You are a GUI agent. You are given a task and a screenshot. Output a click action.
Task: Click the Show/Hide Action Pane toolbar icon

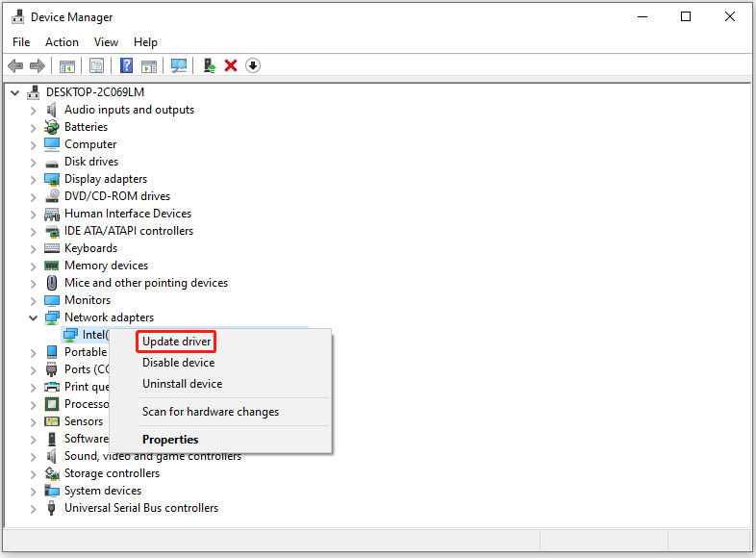tap(149, 66)
